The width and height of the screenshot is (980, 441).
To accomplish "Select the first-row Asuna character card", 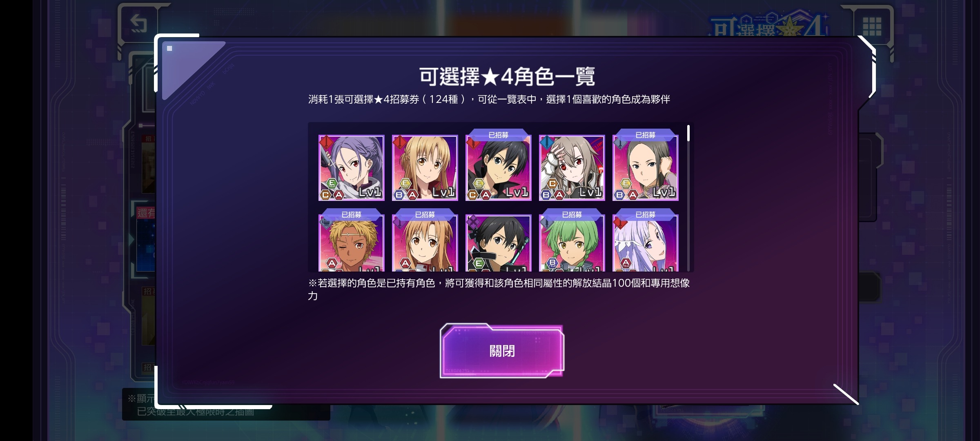I will click(425, 168).
